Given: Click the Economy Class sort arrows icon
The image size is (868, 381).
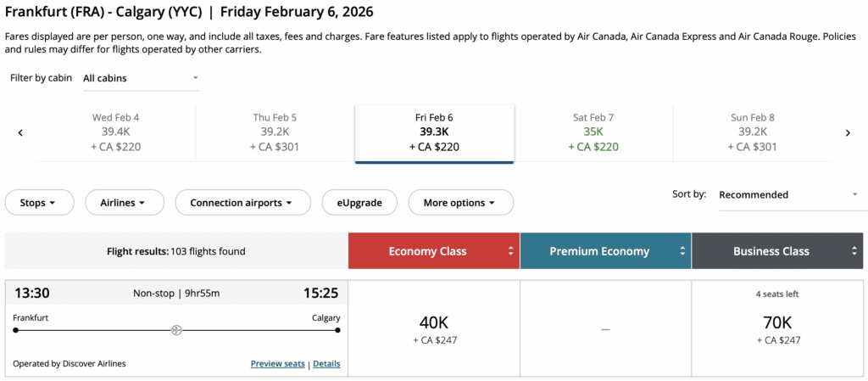Looking at the screenshot, I should pos(510,251).
